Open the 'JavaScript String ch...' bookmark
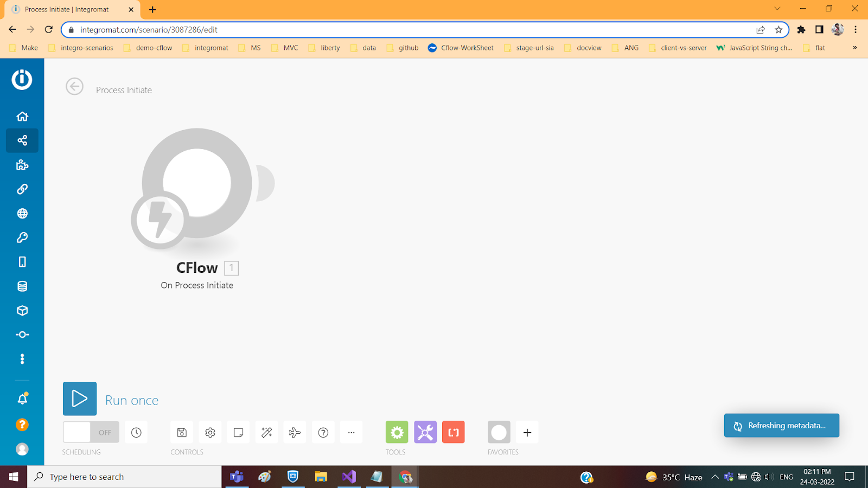 pyautogui.click(x=755, y=48)
